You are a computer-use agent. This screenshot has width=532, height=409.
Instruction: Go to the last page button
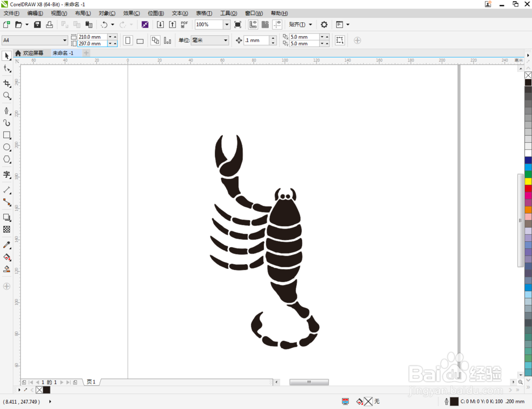tap(68, 382)
